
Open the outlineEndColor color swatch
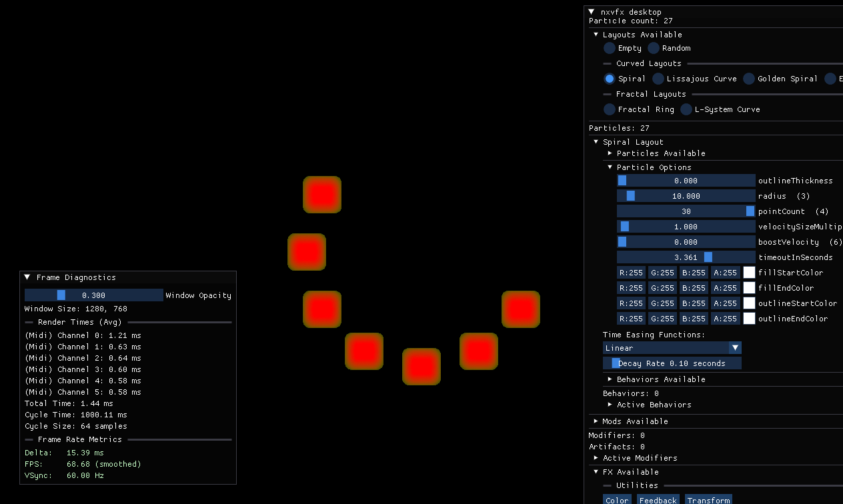coord(749,318)
